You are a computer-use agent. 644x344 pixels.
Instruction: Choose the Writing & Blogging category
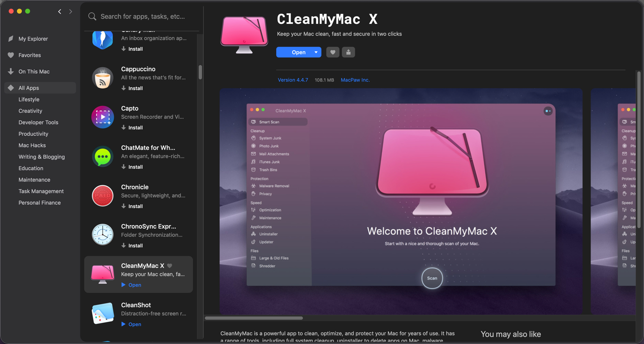click(x=41, y=157)
